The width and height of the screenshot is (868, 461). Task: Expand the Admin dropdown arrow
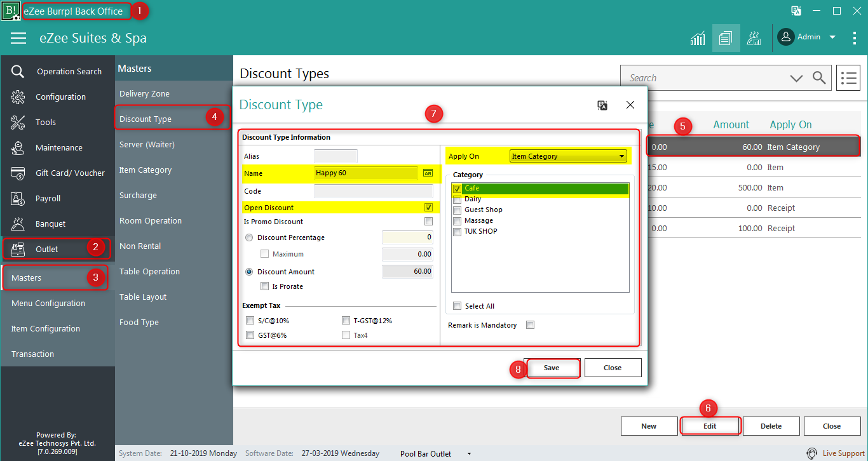(832, 37)
